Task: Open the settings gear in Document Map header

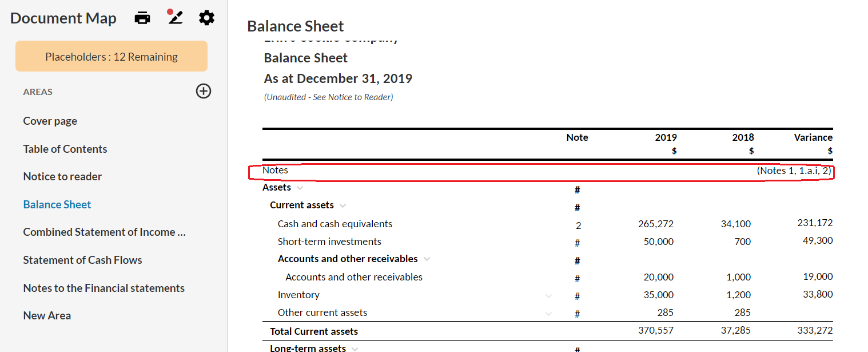Action: point(206,18)
